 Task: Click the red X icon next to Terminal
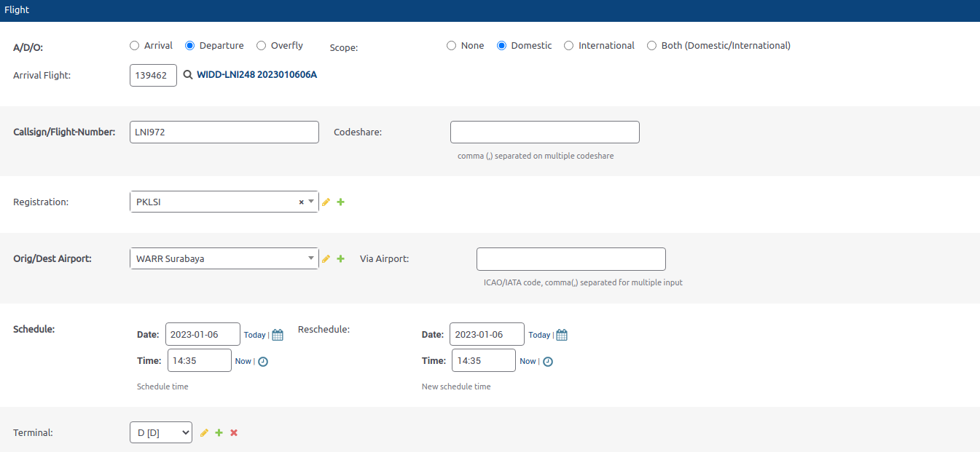click(x=234, y=433)
